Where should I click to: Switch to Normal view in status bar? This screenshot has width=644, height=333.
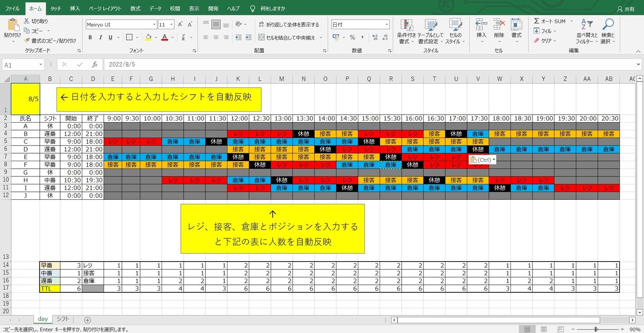pyautogui.click(x=527, y=329)
